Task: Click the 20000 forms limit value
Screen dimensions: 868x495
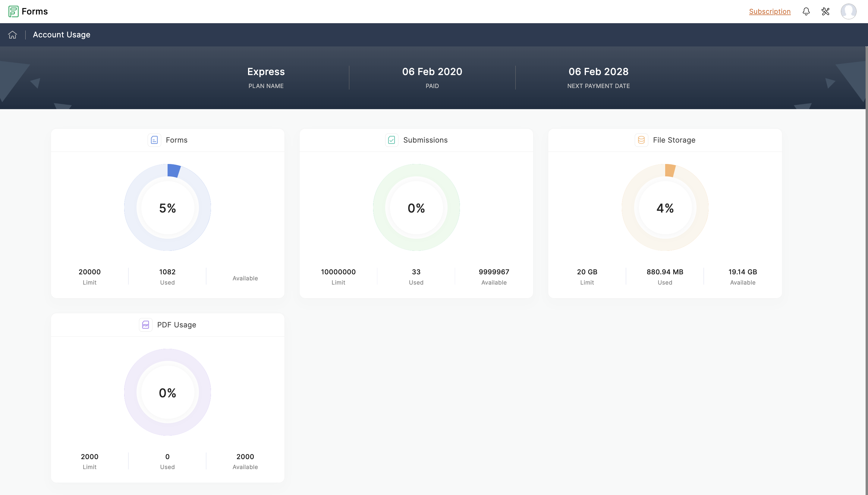Action: 90,272
